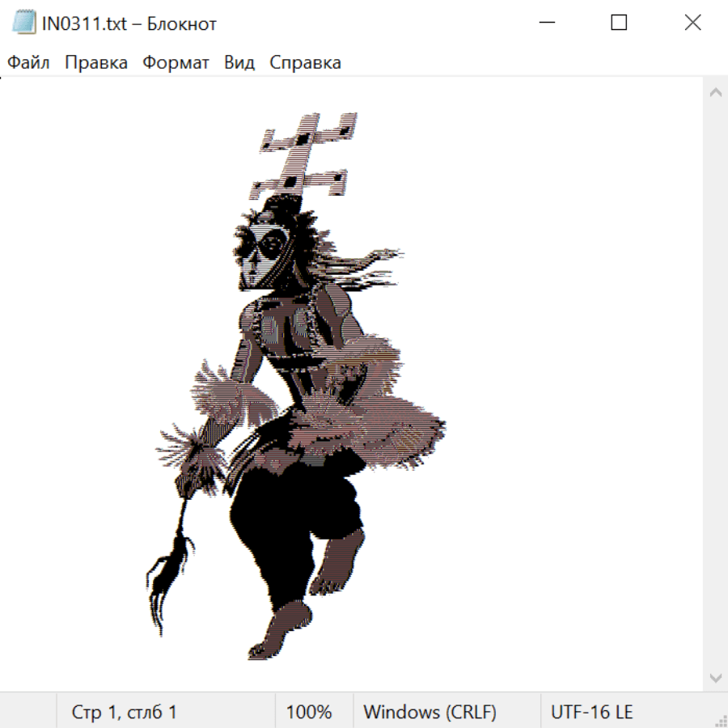728x728 pixels.
Task: Click the 100% zoom indicator in the status bar
Action: pos(309,712)
